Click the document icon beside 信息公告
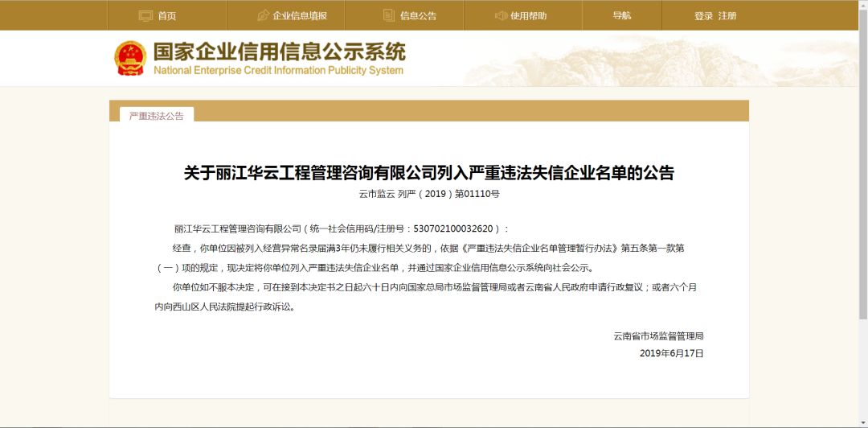 coord(389,15)
